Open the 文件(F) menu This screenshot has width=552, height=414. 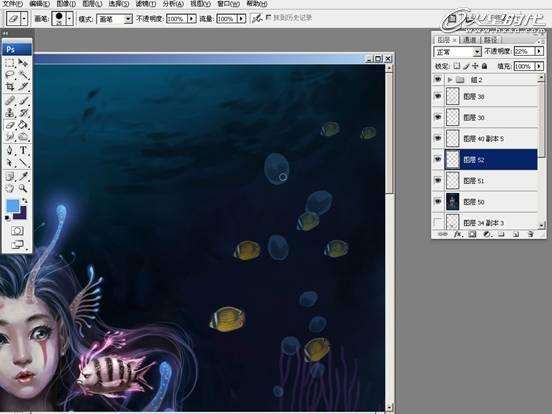pyautogui.click(x=13, y=4)
